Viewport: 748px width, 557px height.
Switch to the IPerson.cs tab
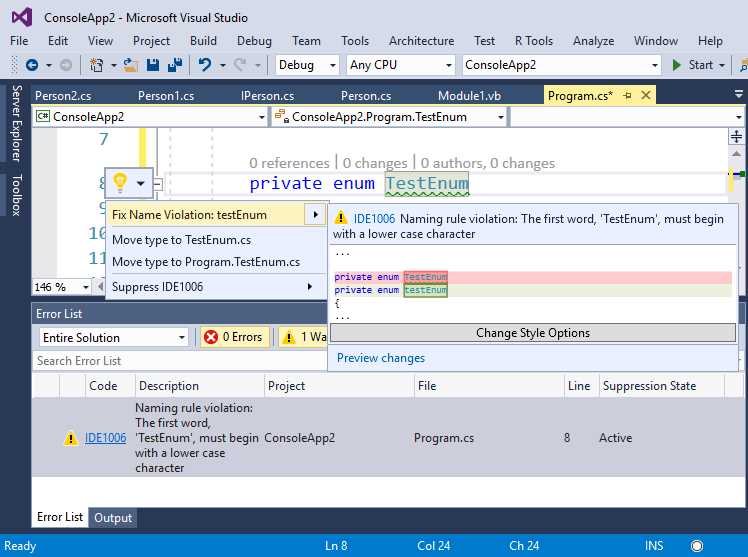pyautogui.click(x=268, y=96)
